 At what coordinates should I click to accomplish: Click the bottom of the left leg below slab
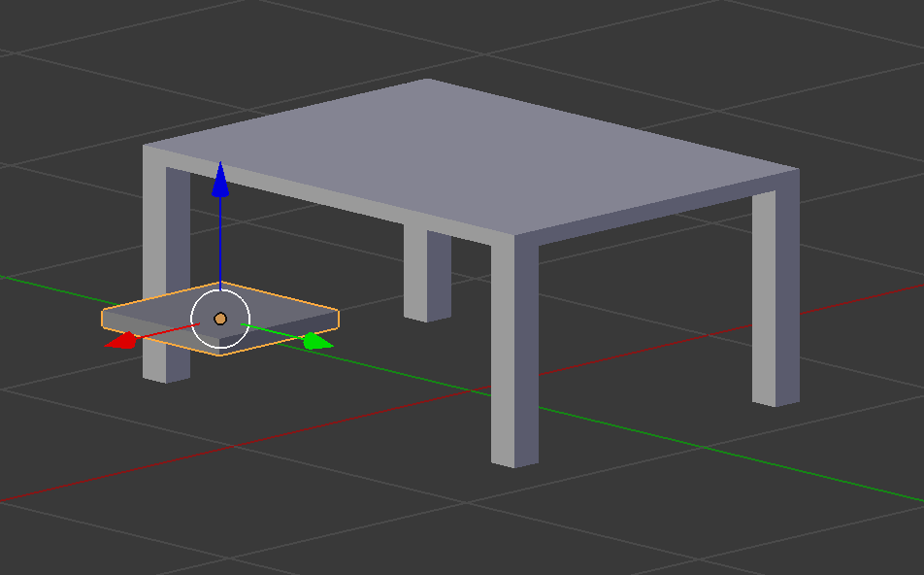point(165,367)
